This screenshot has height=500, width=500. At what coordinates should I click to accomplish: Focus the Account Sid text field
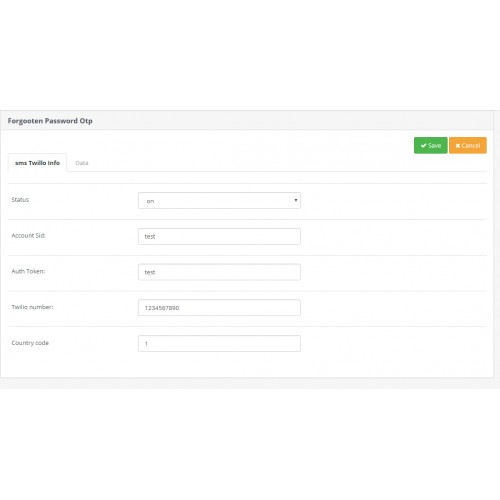point(219,236)
